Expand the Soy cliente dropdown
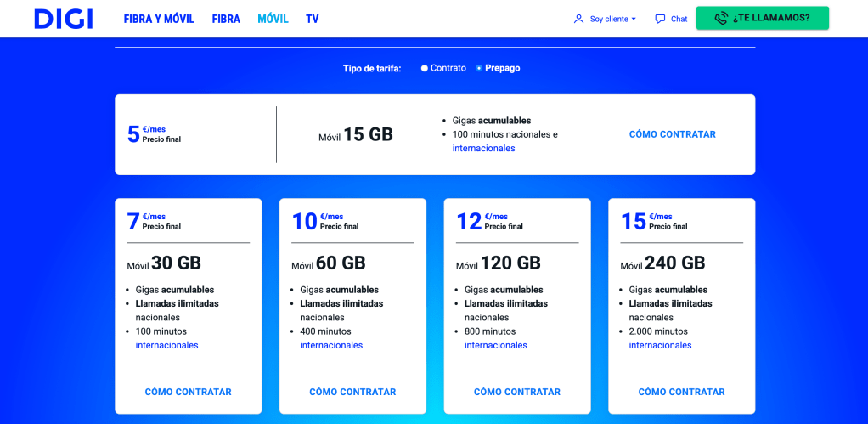The image size is (868, 424). pos(612,19)
